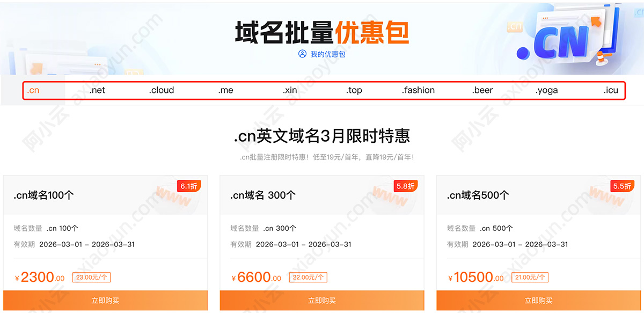Click the user icon beside 我的优惠包
The width and height of the screenshot is (644, 313).
pyautogui.click(x=302, y=54)
